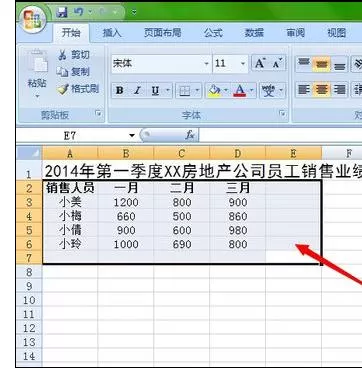Click the 宋体 font name box
The height and width of the screenshot is (369, 362).
coord(158,63)
